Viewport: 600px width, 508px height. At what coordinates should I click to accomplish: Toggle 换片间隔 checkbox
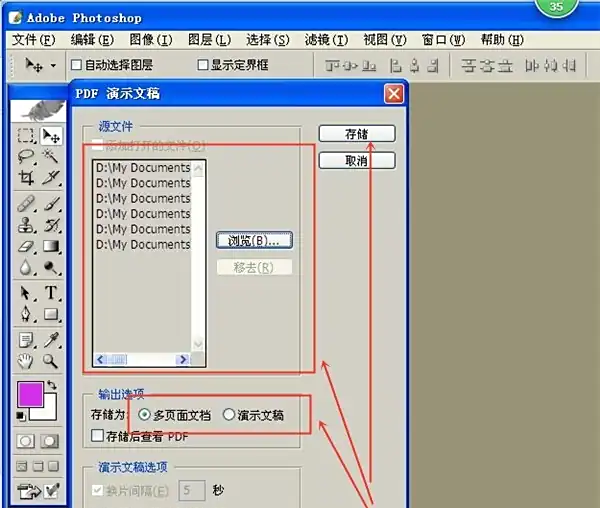[x=97, y=490]
